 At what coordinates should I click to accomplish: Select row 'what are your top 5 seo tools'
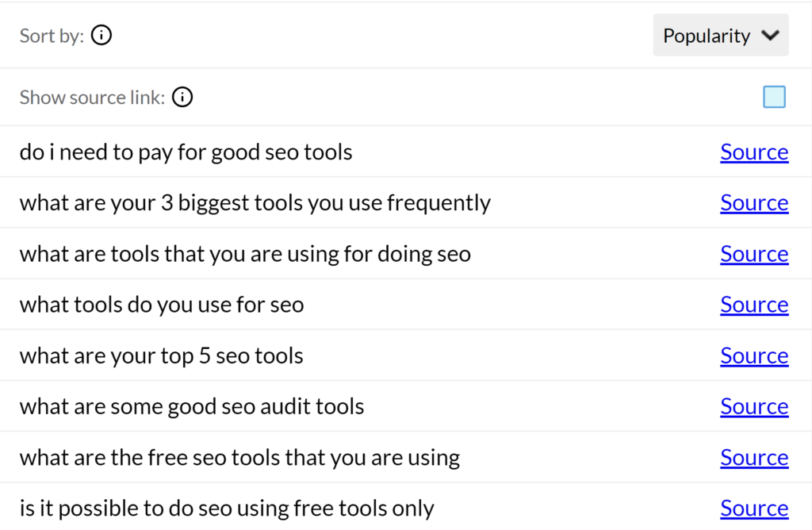pos(406,355)
